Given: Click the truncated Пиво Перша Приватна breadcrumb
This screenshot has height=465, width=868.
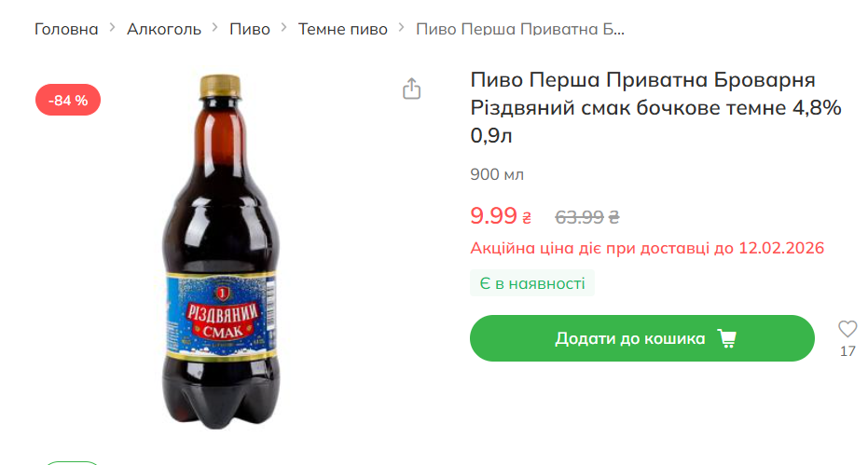Looking at the screenshot, I should 519,29.
